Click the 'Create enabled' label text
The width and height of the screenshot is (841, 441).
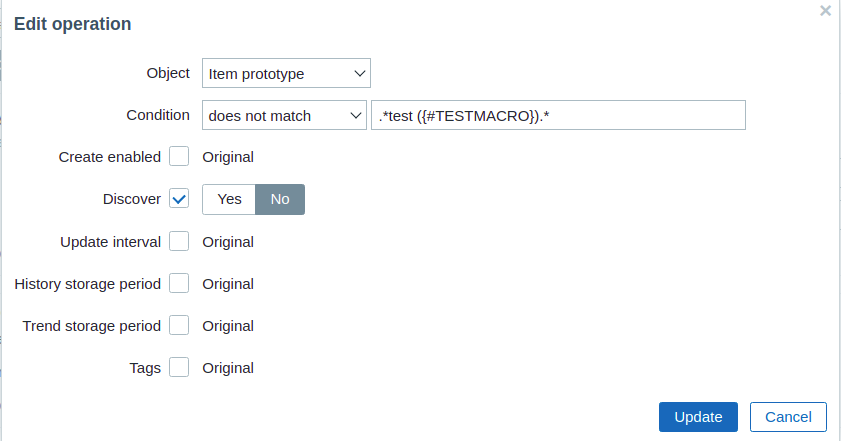point(109,157)
